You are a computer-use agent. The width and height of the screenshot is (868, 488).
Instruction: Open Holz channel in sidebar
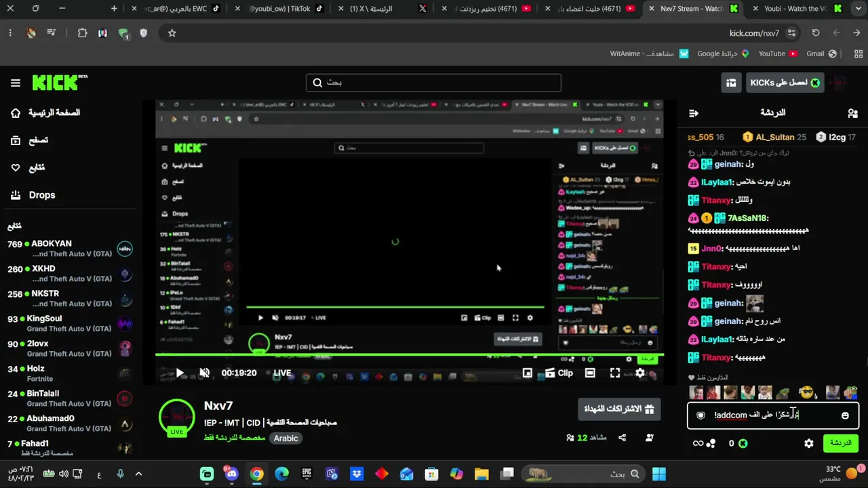tap(70, 374)
